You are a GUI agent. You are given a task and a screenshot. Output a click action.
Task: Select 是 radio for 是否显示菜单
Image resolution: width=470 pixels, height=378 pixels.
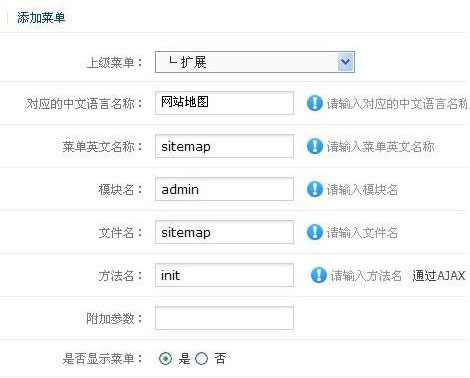point(166,359)
